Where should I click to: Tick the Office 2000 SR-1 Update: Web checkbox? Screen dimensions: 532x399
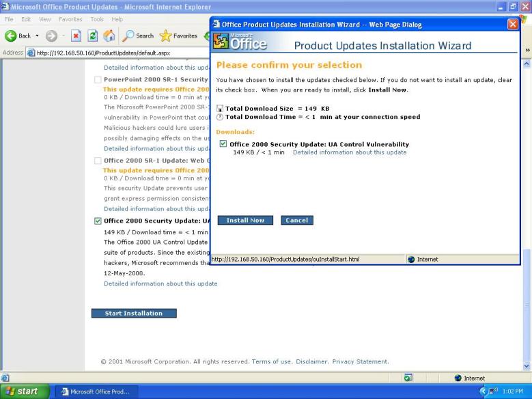(98, 161)
